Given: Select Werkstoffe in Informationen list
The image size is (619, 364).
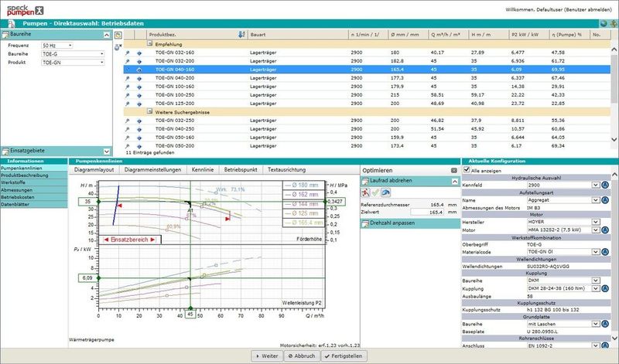Looking at the screenshot, I should 34,182.
